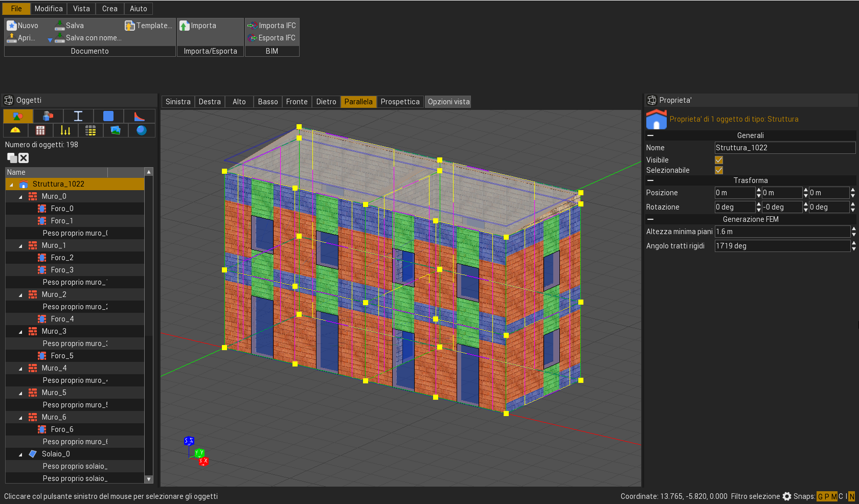Select the blue square material icon
This screenshot has height=504, width=859.
click(108, 116)
